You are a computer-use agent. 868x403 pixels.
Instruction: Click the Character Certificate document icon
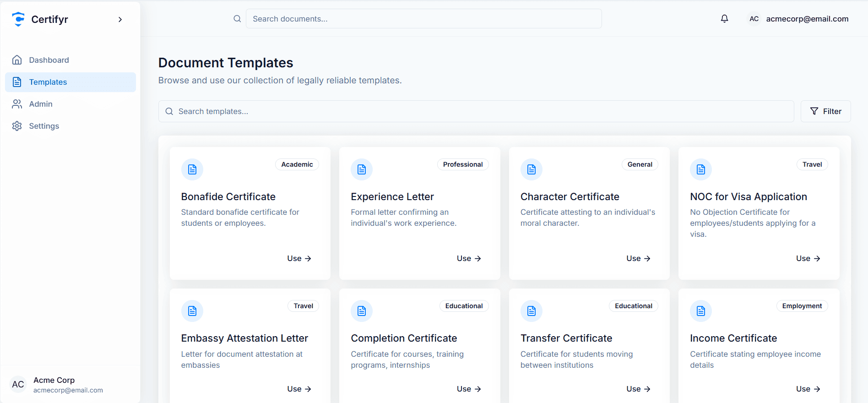532,169
